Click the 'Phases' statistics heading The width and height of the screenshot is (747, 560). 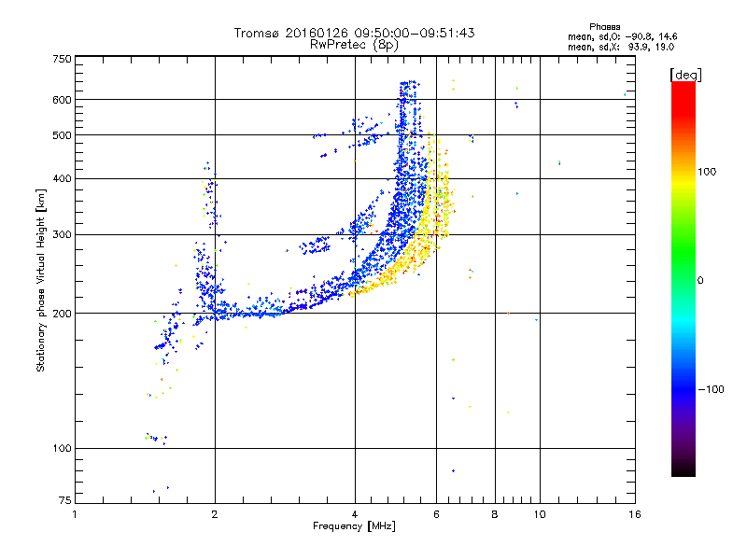[604, 27]
